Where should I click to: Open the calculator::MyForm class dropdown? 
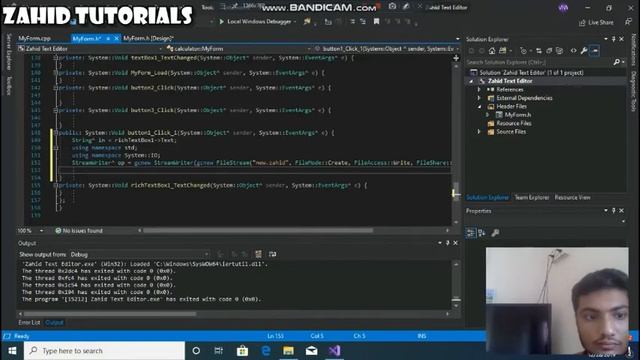(309, 49)
